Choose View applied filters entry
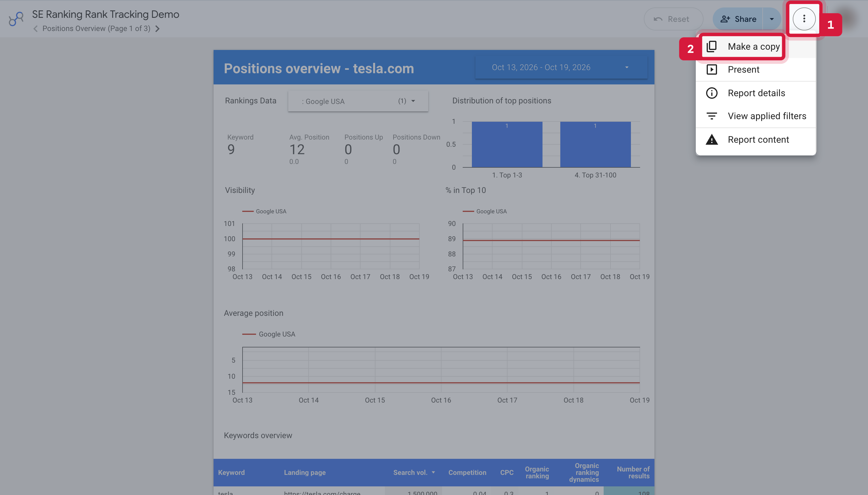The image size is (868, 495). pos(756,116)
